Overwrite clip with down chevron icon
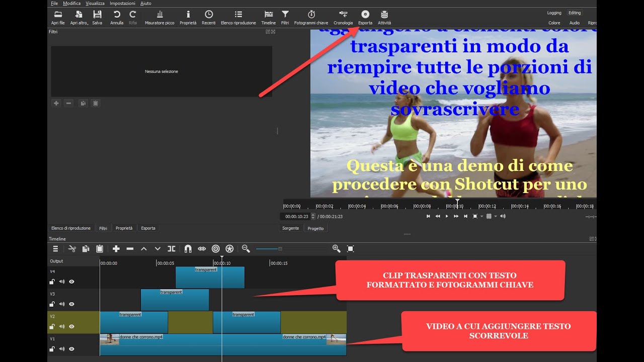The width and height of the screenshot is (644, 362). pos(157,248)
